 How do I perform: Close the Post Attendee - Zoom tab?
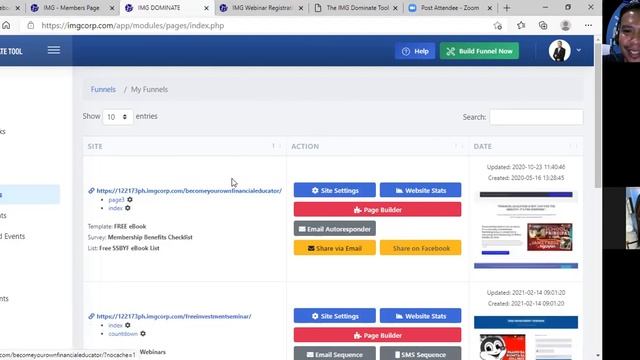490,8
